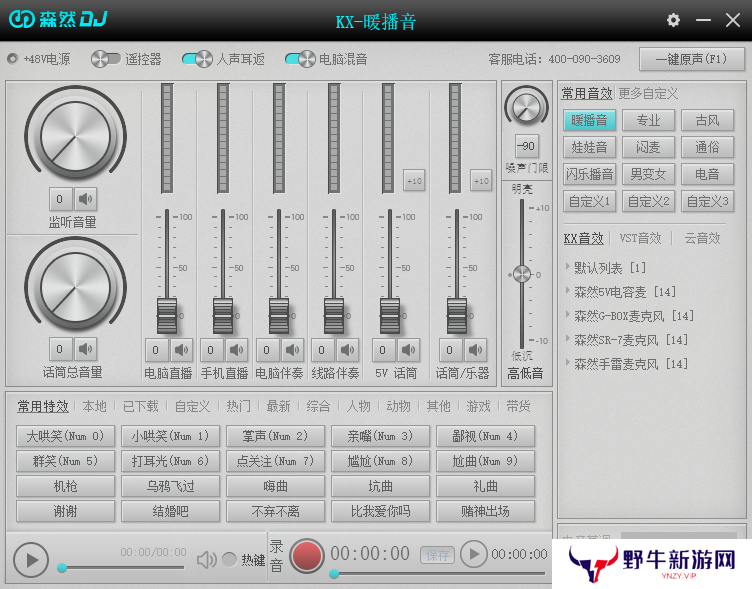Toggle +10 boost on 5V 话筒 channel
Viewport: 752px width, 589px height.
pos(414,181)
